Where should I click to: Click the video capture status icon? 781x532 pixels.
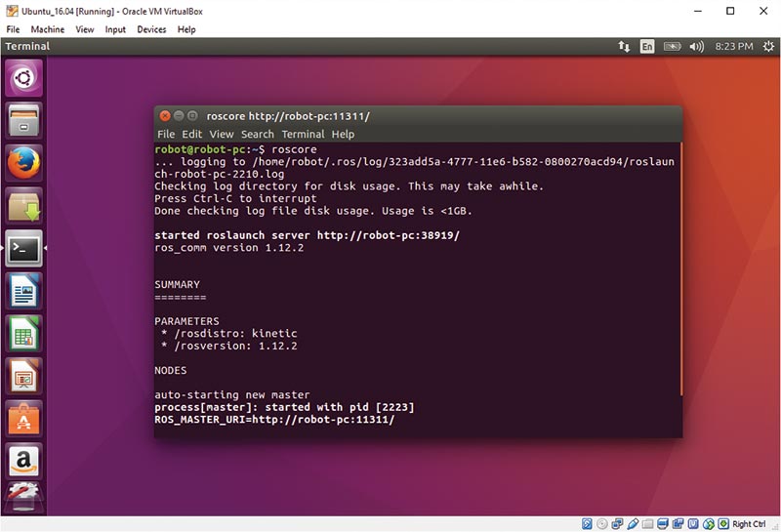[x=678, y=523]
